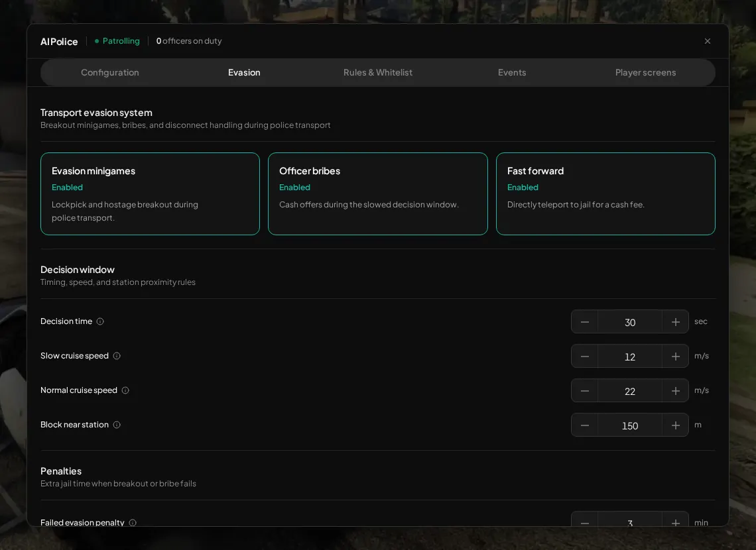The image size is (756, 550).
Task: Increase Normal cruise speed value
Action: pyautogui.click(x=676, y=390)
